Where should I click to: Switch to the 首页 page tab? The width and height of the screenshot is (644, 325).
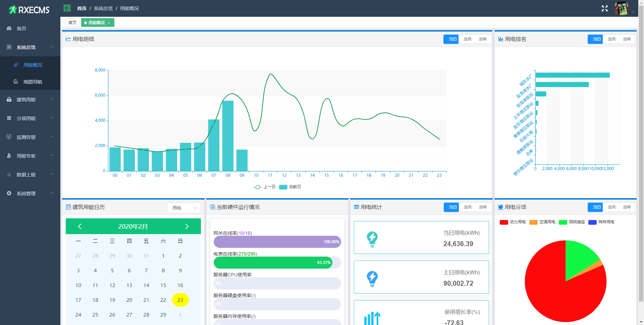pyautogui.click(x=72, y=23)
